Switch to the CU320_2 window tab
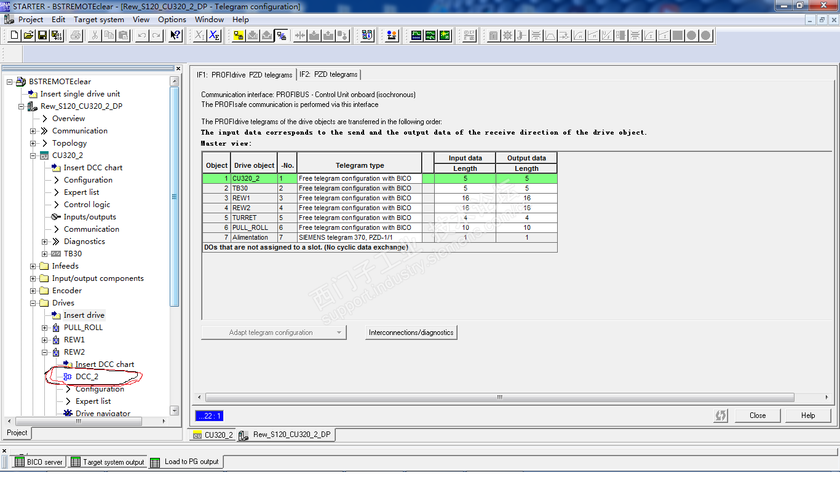 point(213,435)
